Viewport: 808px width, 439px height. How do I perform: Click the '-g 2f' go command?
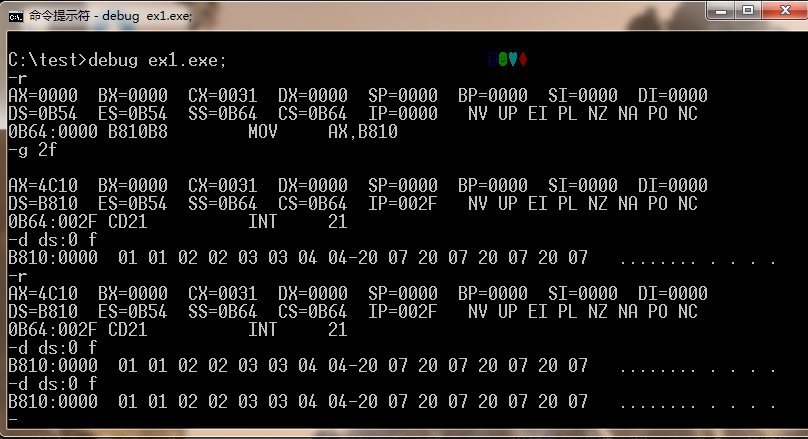(32, 149)
